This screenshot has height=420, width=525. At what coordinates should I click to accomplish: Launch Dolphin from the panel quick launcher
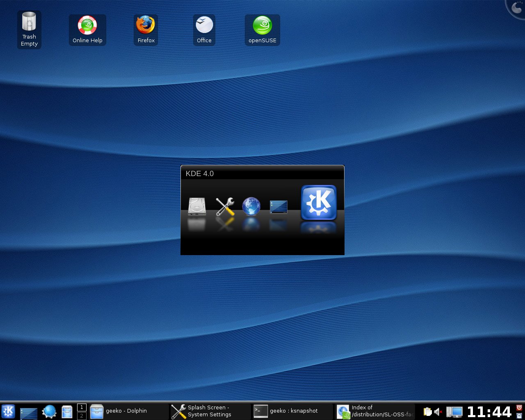(x=67, y=411)
